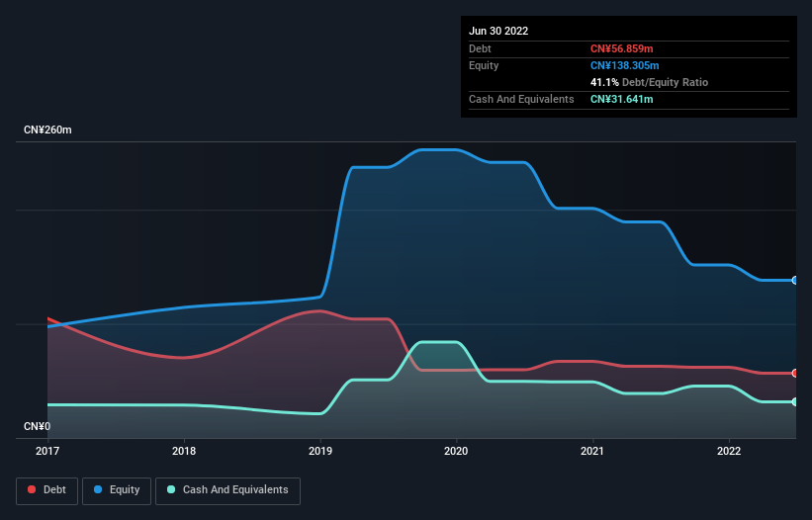Click the Debt label in tooltip

(x=480, y=48)
